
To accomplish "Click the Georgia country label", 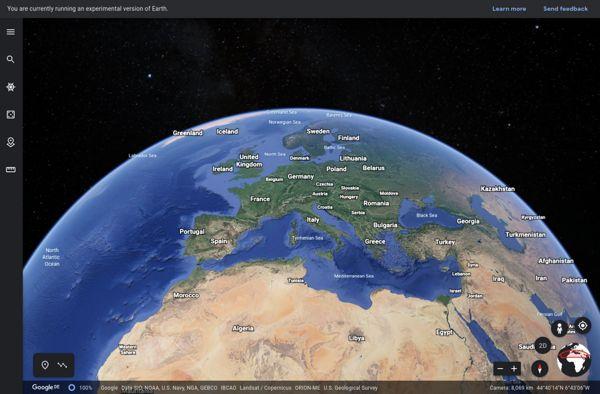I will [468, 221].
